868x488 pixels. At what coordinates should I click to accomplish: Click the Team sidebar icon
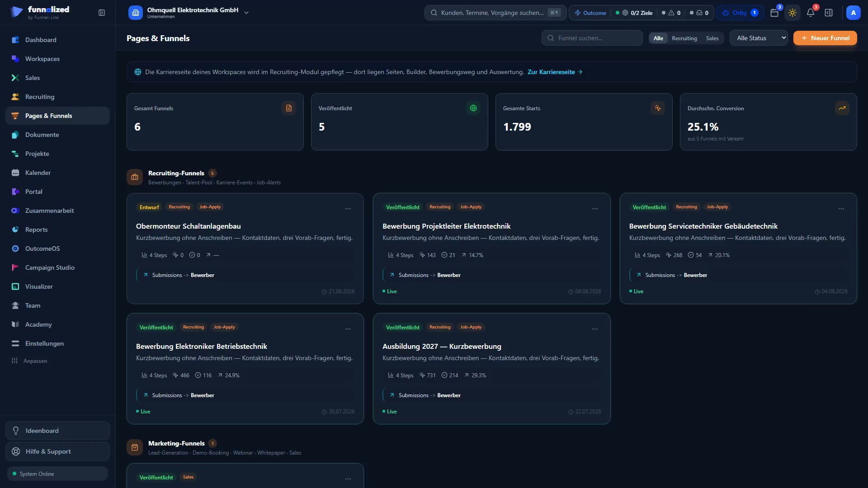15,305
